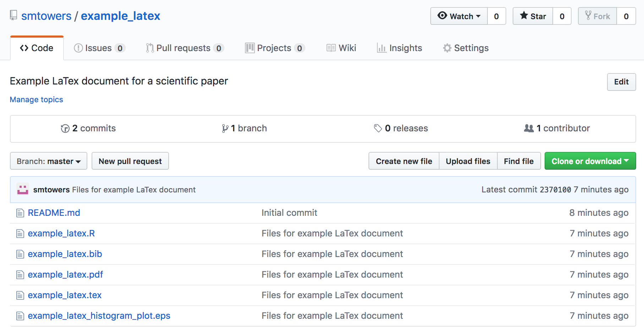Star this repository

coord(533,16)
